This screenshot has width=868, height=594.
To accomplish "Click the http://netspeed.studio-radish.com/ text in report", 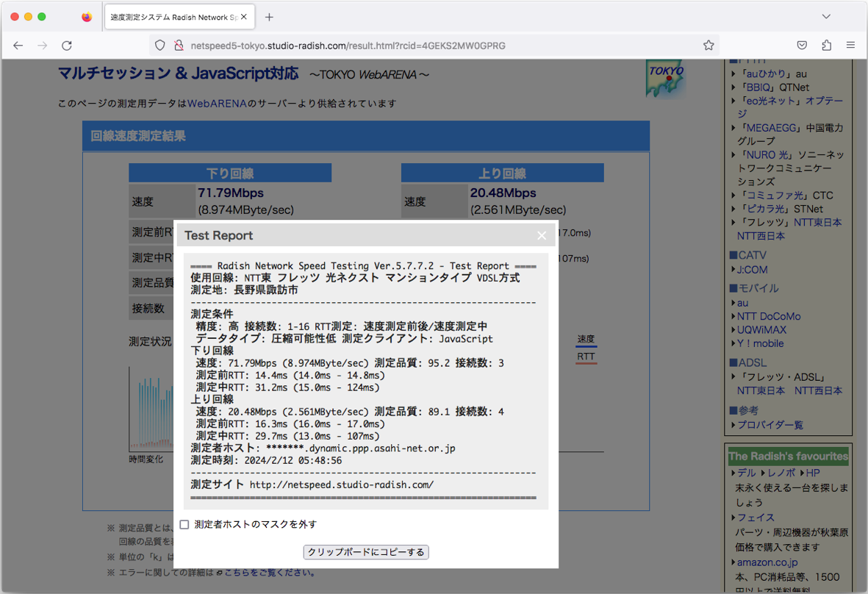I will pos(342,485).
